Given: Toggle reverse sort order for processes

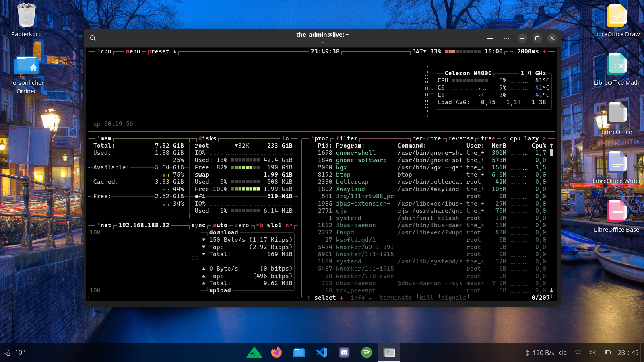Looking at the screenshot, I should pyautogui.click(x=460, y=138).
